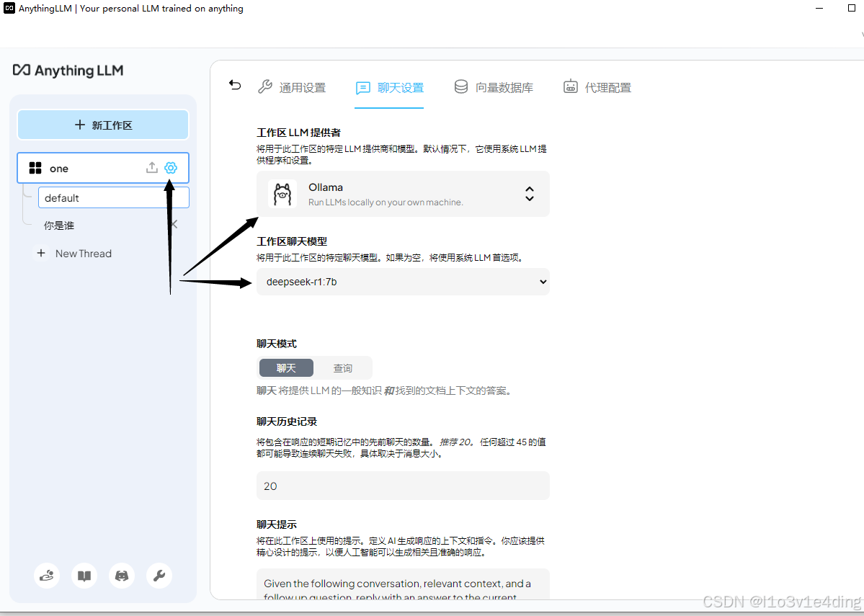Select the 'one' workspace
The width and height of the screenshot is (864, 616).
point(103,168)
